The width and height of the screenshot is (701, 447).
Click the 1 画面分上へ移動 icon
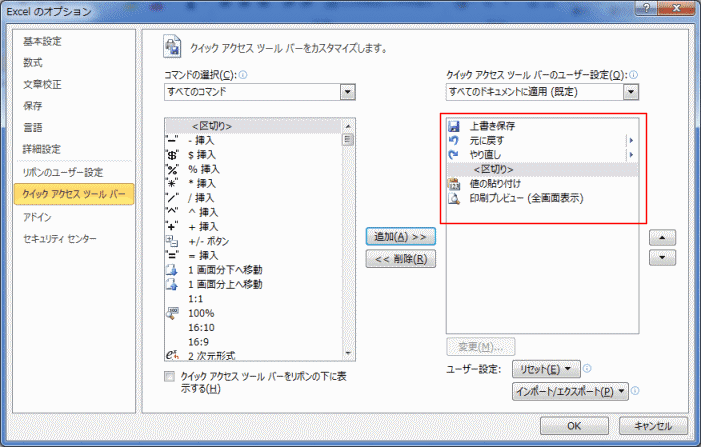point(172,284)
